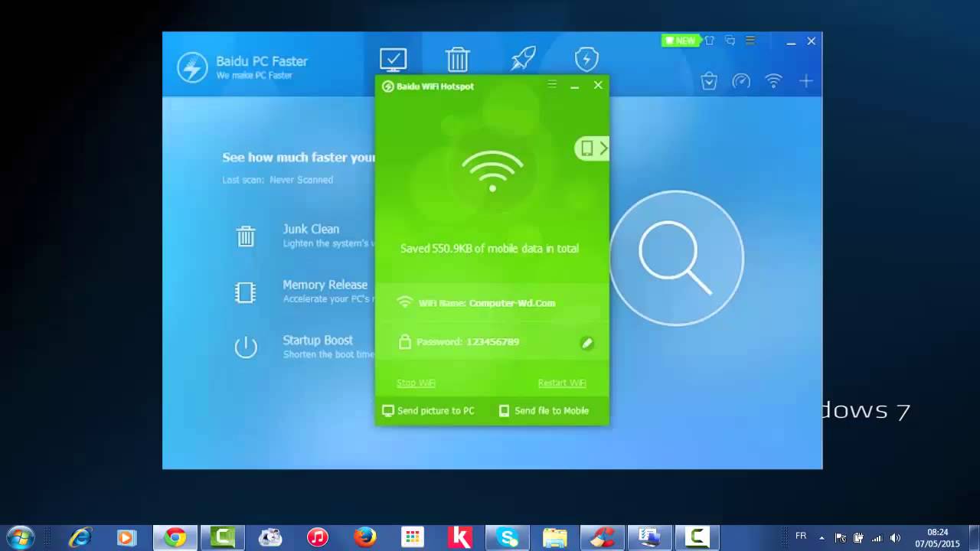Open the feedback chat icon
Screen dimensions: 980x551
730,41
